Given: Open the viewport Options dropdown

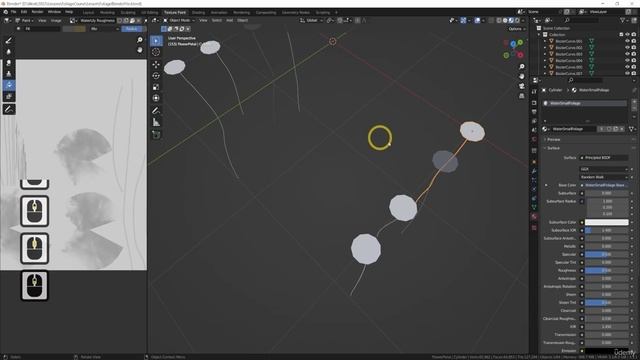Looking at the screenshot, I should [x=517, y=29].
